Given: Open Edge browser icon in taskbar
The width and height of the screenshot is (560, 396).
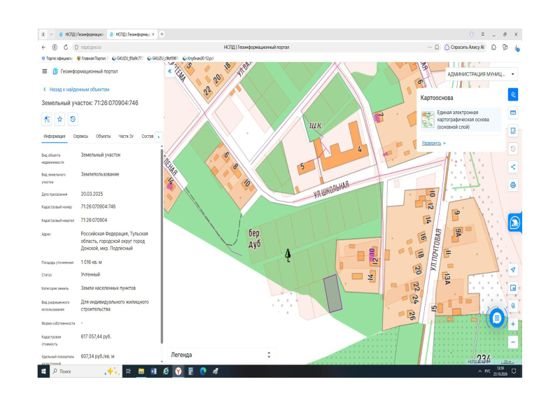Looking at the screenshot, I should (203, 372).
